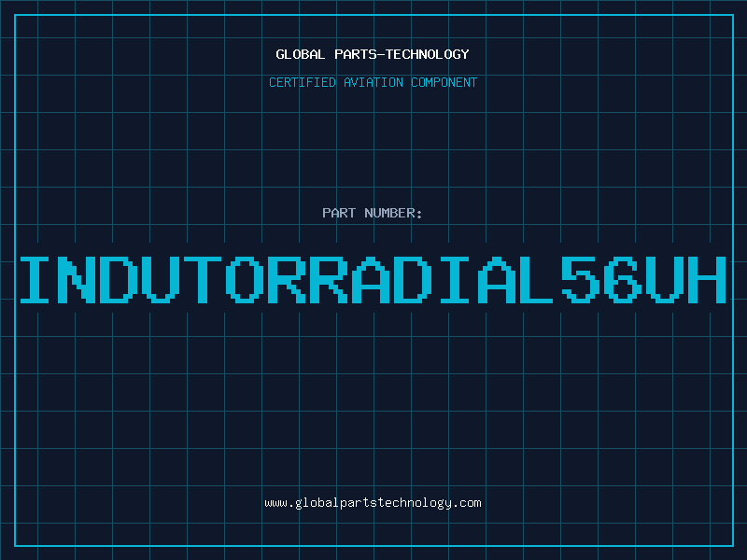Select the INDUTORRADIAL56UH part number text
747x560 pixels.
pos(373,280)
